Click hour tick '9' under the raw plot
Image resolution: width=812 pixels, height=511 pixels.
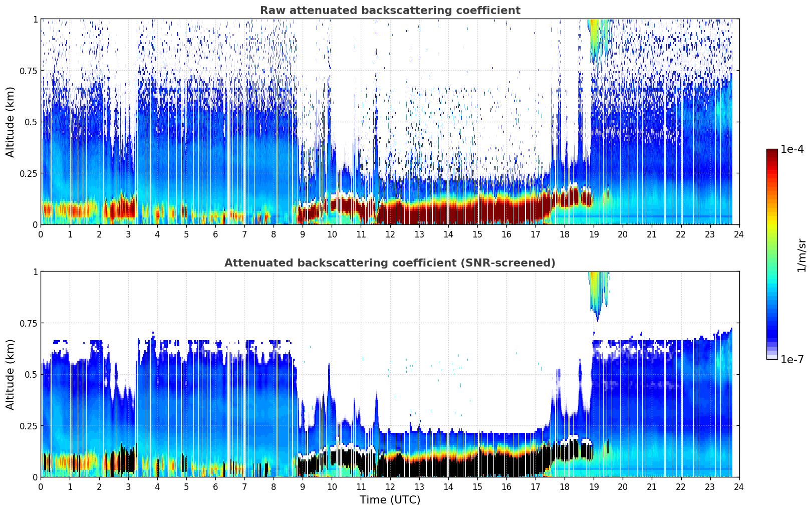pyautogui.click(x=303, y=234)
